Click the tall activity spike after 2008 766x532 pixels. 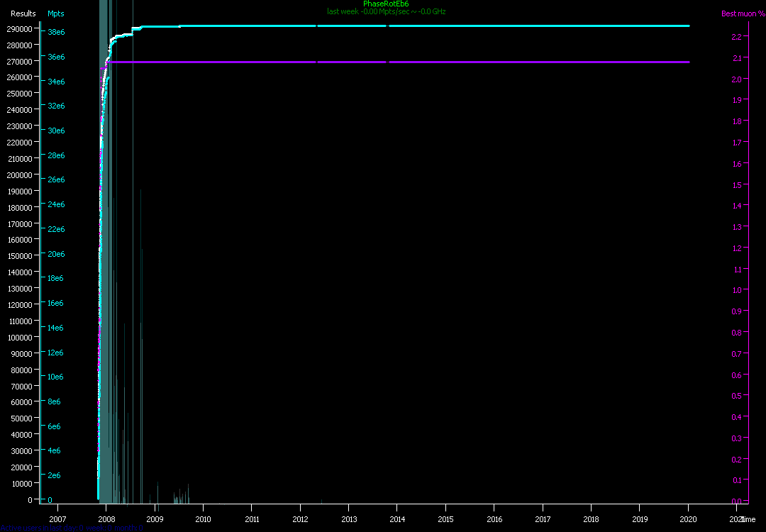click(x=140, y=284)
